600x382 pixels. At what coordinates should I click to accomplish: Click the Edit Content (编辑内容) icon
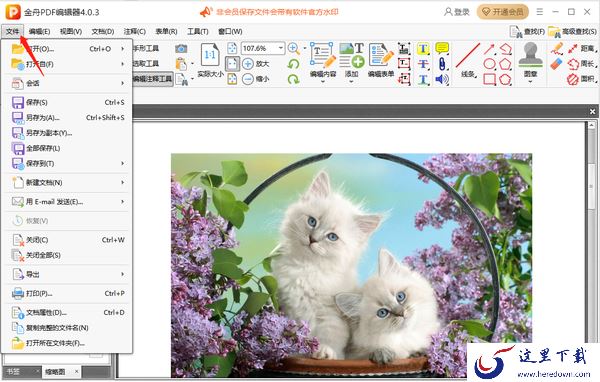(x=323, y=55)
